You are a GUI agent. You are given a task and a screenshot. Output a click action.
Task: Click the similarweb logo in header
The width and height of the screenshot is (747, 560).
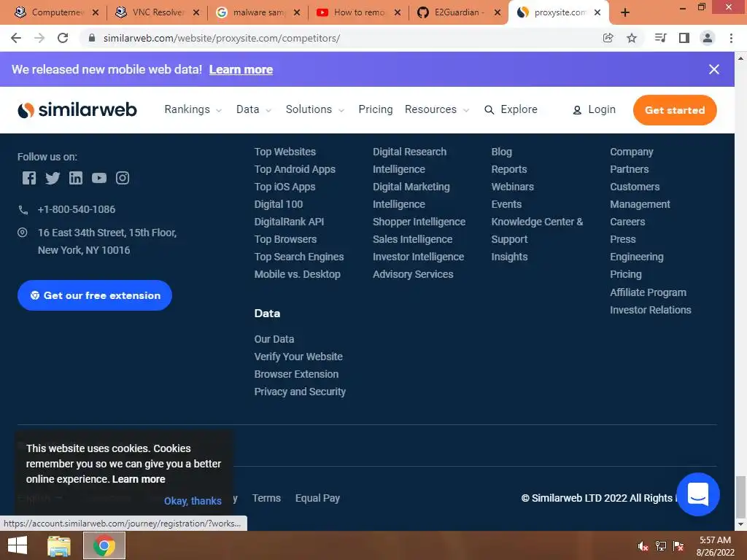pyautogui.click(x=77, y=110)
